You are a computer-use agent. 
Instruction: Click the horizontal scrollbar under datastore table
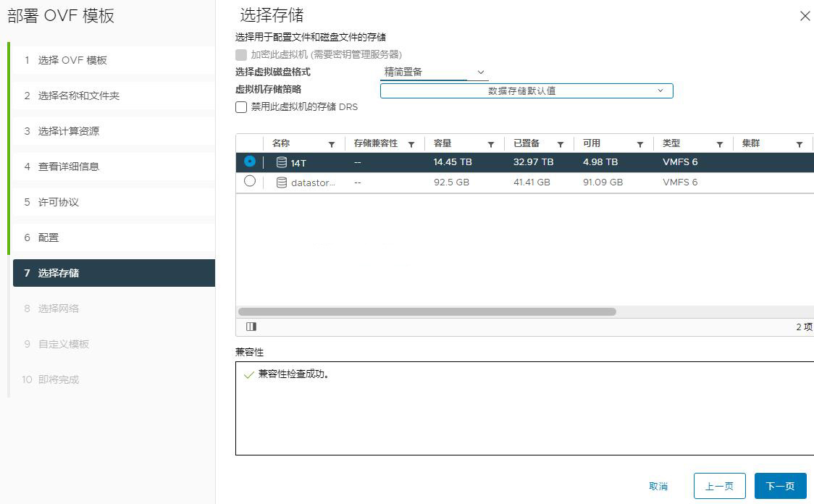[427, 311]
